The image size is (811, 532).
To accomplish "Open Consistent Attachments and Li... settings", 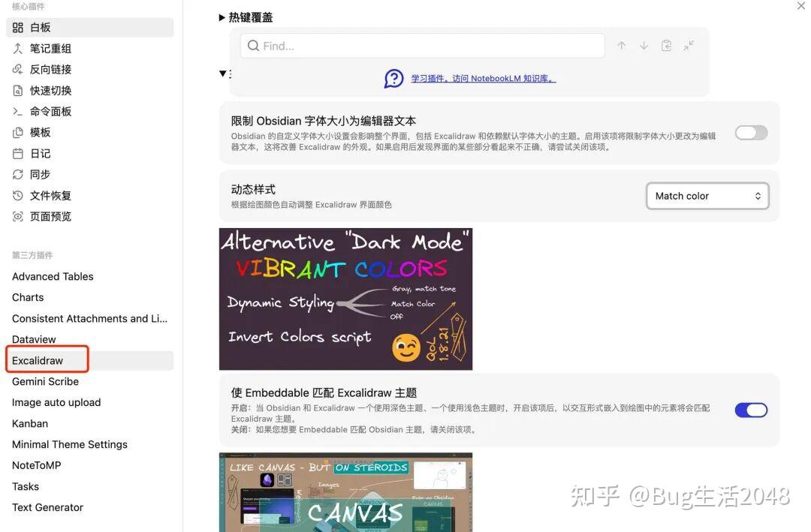I will [90, 318].
